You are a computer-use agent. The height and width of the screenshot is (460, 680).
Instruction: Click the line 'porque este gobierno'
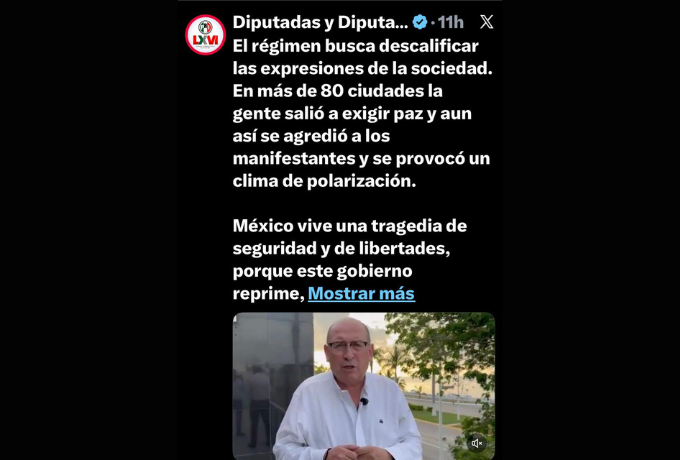coord(322,271)
